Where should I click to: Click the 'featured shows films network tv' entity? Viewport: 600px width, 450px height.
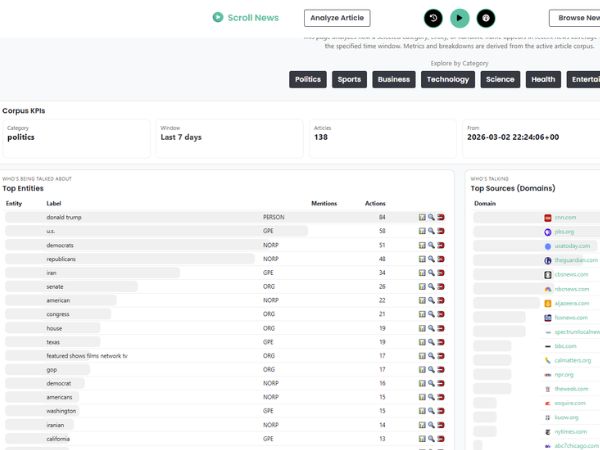pyautogui.click(x=87, y=355)
